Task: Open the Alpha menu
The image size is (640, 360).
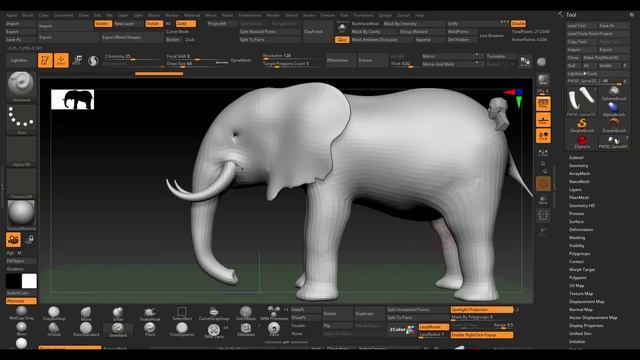Action: (11, 15)
